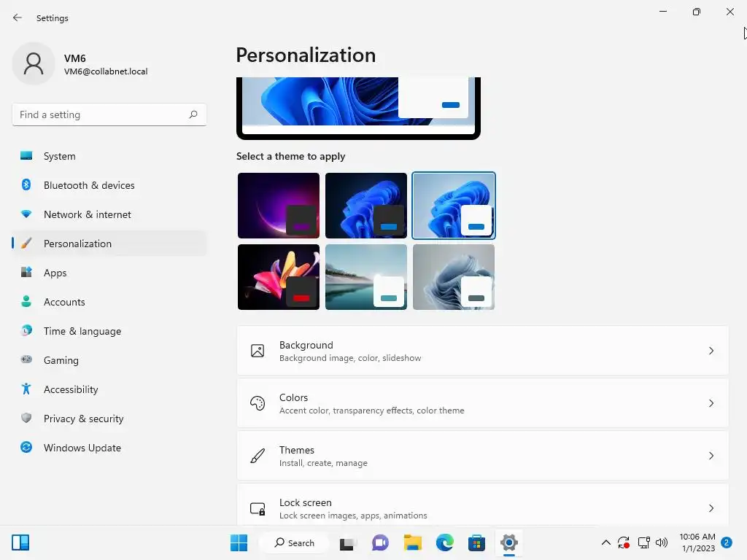Open File Explorer from the taskbar
The image size is (747, 560).
coord(413,542)
